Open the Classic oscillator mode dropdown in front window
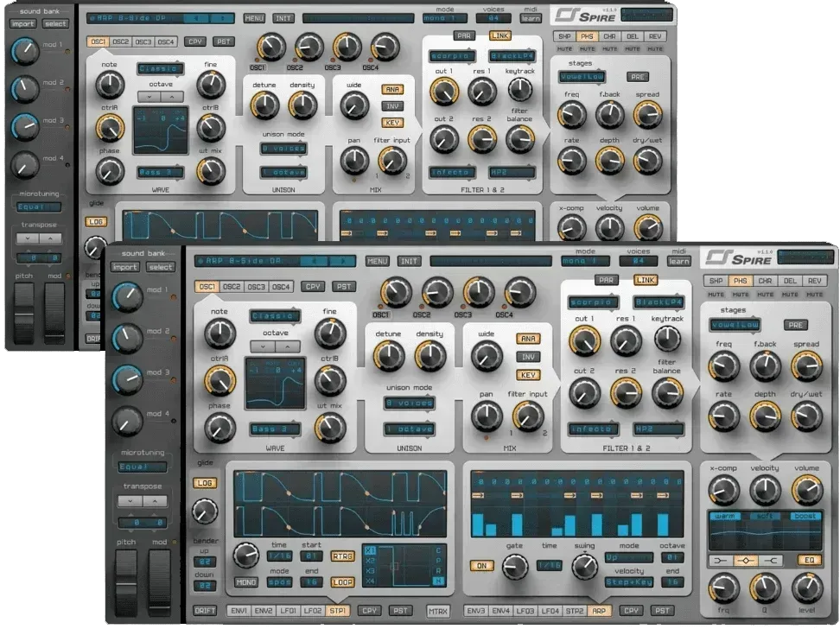The height and width of the screenshot is (629, 840). point(275,316)
